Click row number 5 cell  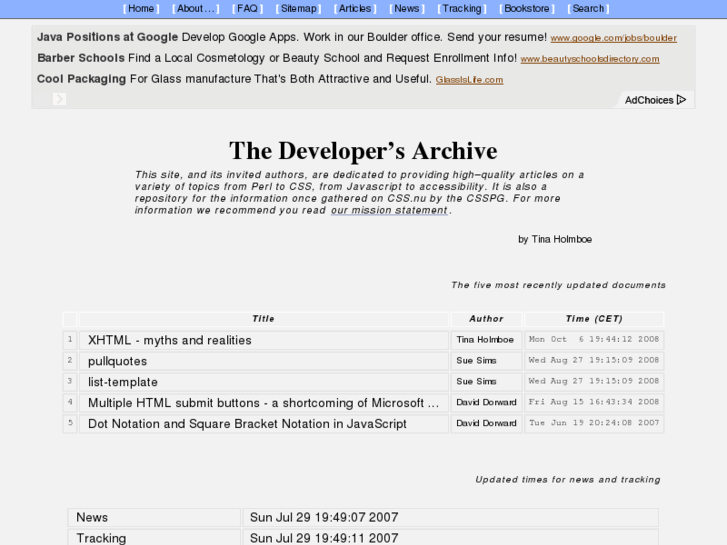click(70, 423)
